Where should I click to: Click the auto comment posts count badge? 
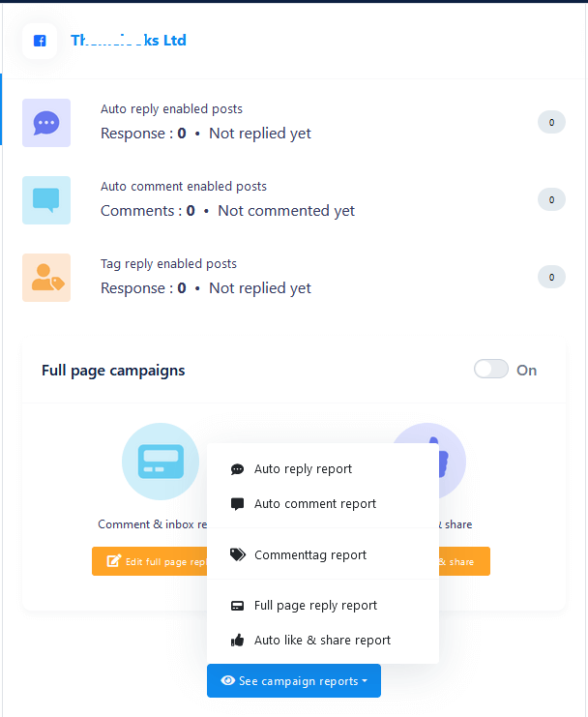click(551, 200)
